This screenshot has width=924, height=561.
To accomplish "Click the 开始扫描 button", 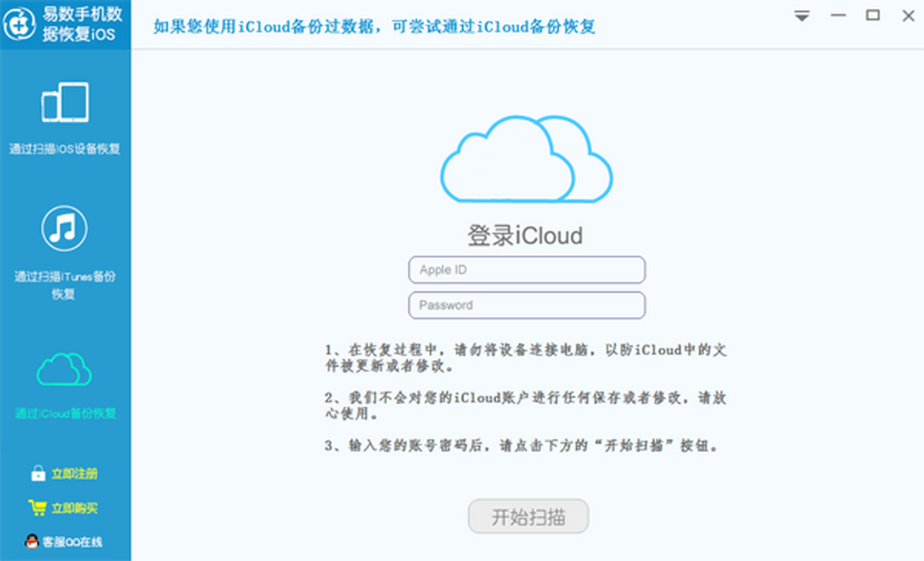I will 528,516.
